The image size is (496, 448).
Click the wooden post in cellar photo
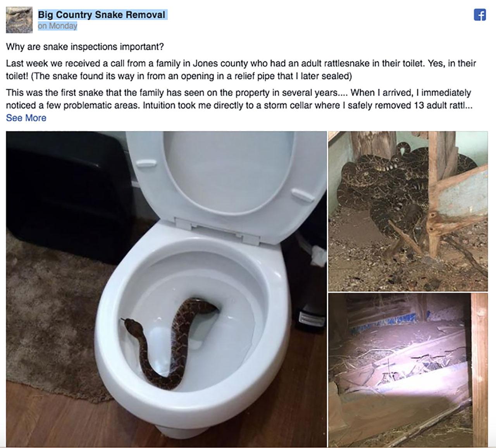(435, 194)
